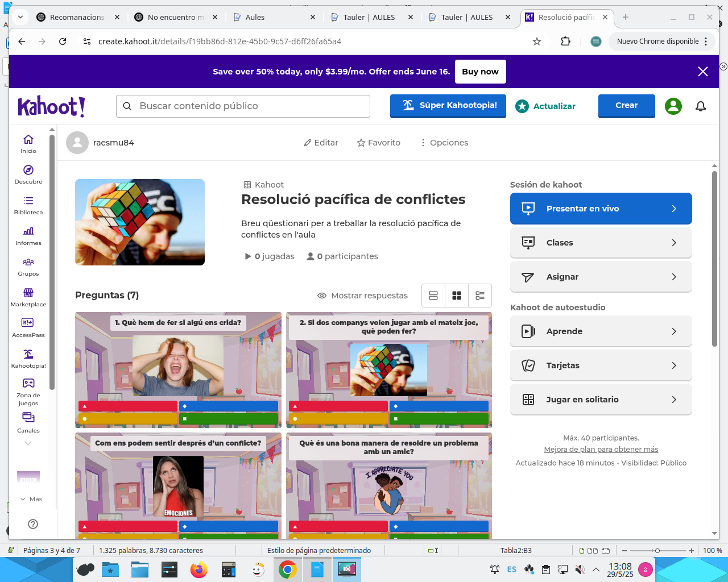Open Marketplace in the sidebar
This screenshot has height=582, width=728.
28,298
